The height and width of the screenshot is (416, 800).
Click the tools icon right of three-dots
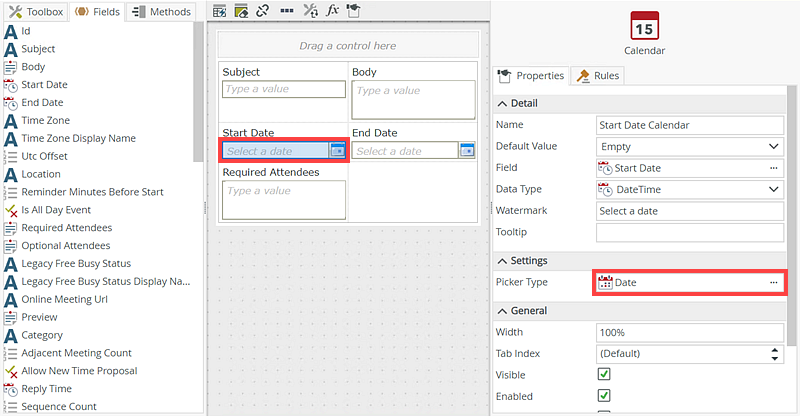[310, 11]
